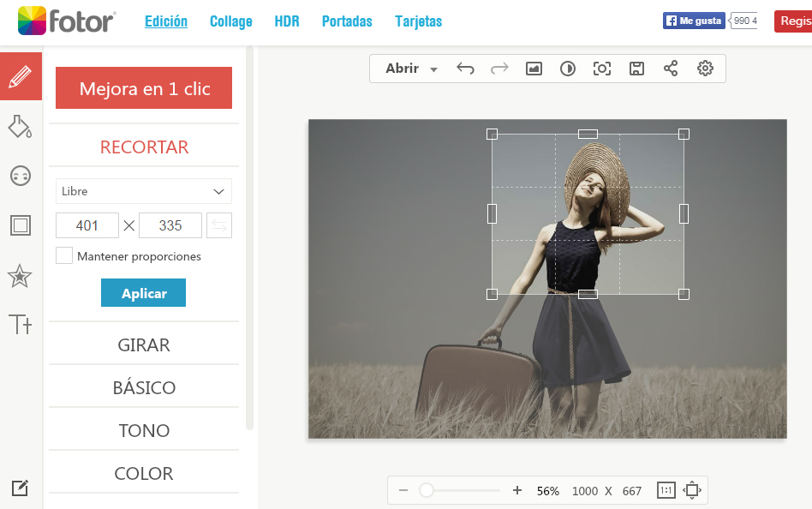Screen dimensions: 812x509
Task: Click the redo arrow icon
Action: [x=499, y=69]
